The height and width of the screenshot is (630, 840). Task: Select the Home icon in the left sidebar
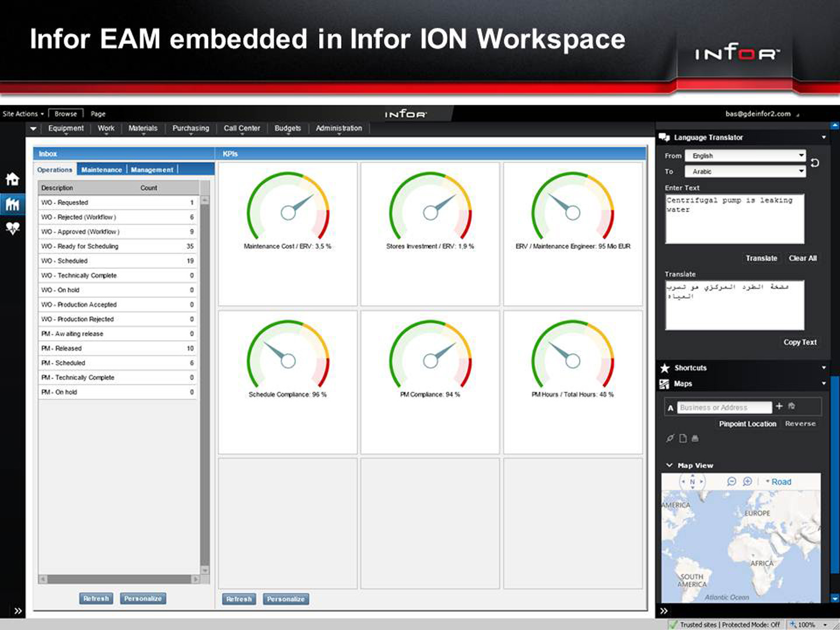pos(13,179)
